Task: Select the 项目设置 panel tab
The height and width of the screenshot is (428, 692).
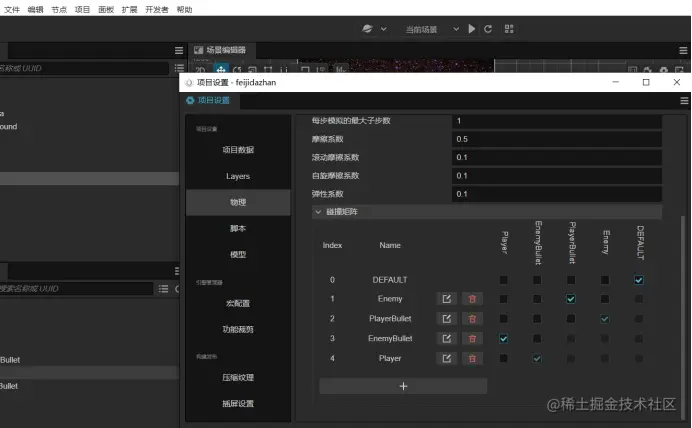Action: coord(208,100)
